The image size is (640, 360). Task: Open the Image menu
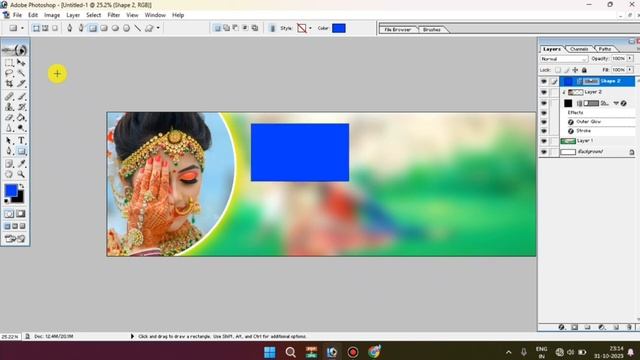[x=52, y=15]
